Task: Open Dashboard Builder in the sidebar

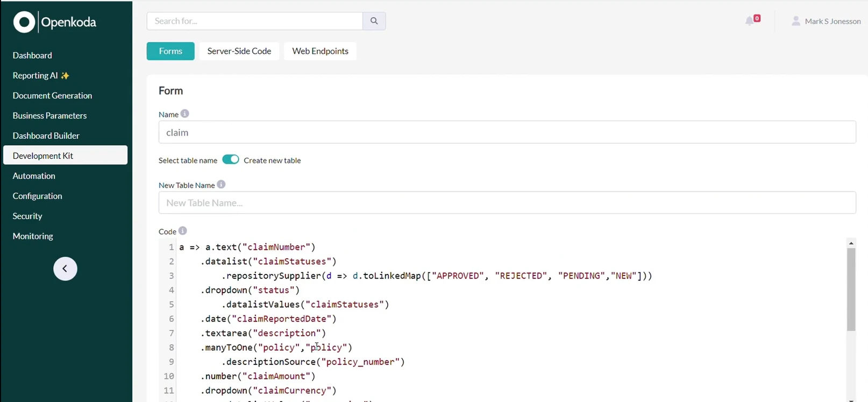Action: (46, 136)
